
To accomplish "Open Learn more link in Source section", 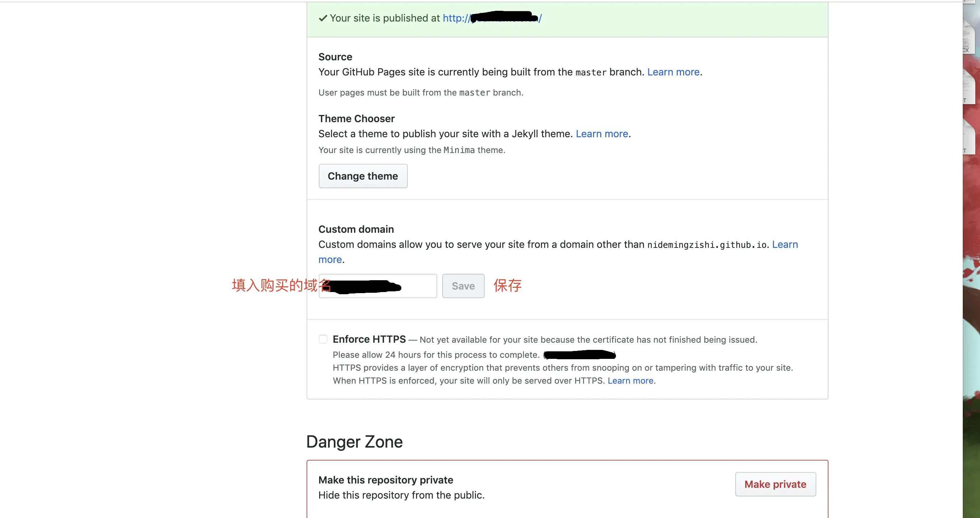I will 673,72.
